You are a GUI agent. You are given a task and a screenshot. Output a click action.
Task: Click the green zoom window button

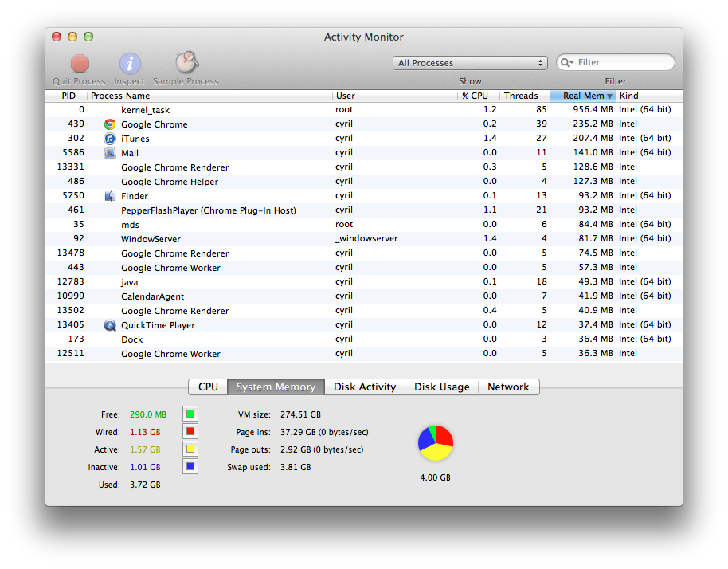[x=88, y=37]
